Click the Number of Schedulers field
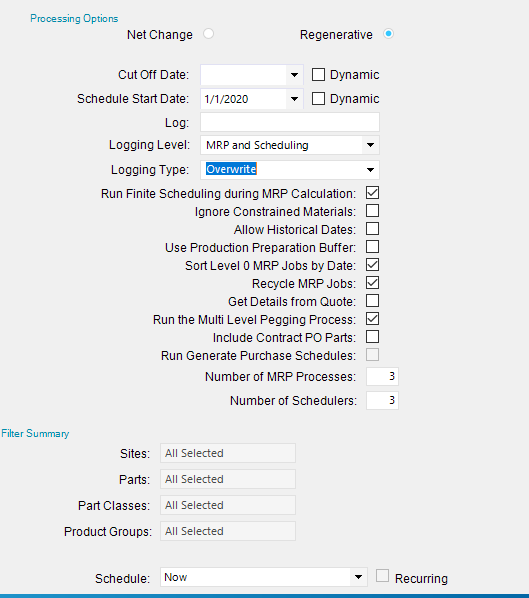This screenshot has width=529, height=598. tap(382, 400)
